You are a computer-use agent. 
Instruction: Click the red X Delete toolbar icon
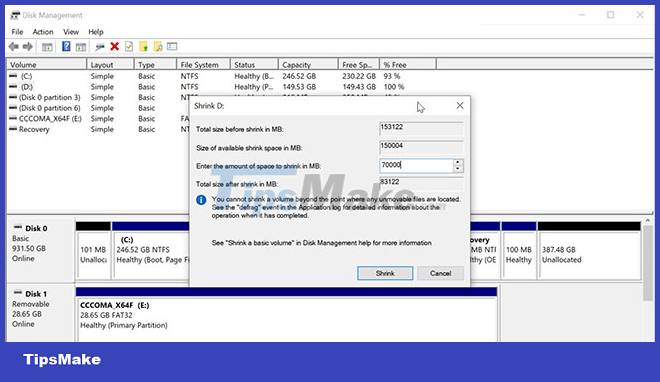click(114, 46)
